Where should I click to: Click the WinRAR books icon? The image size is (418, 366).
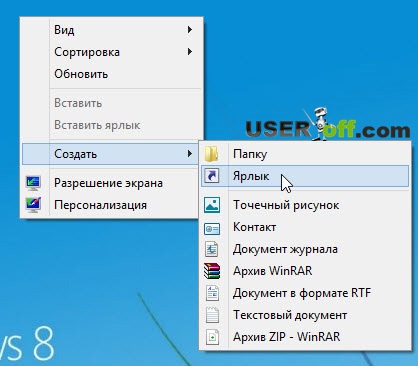(x=212, y=271)
